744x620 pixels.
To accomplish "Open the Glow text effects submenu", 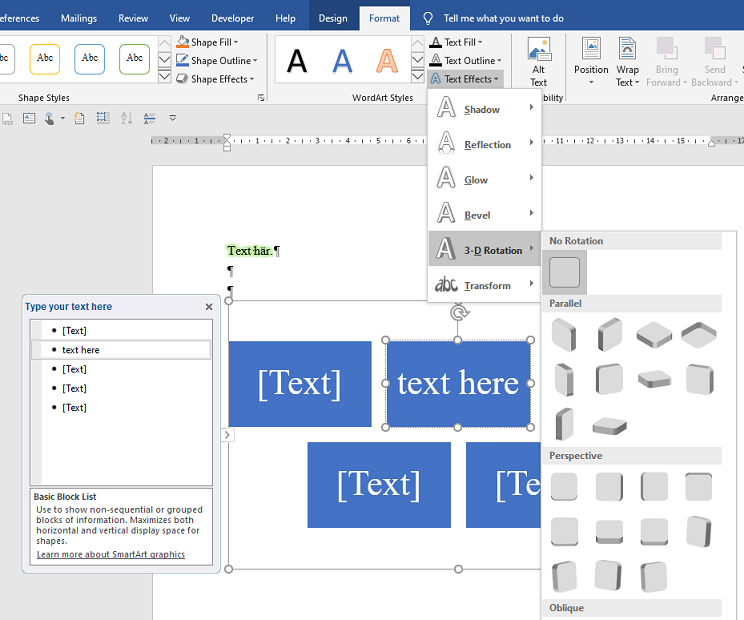I will pyautogui.click(x=484, y=179).
